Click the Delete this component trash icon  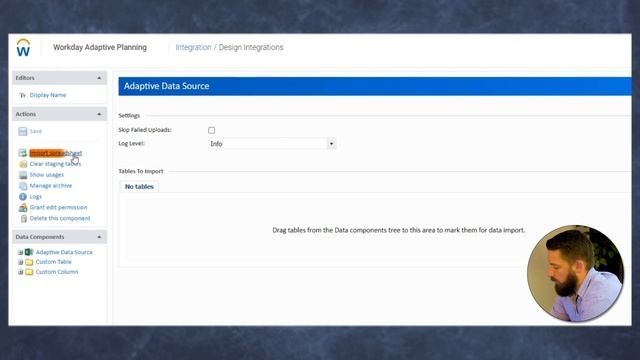[x=24, y=219]
